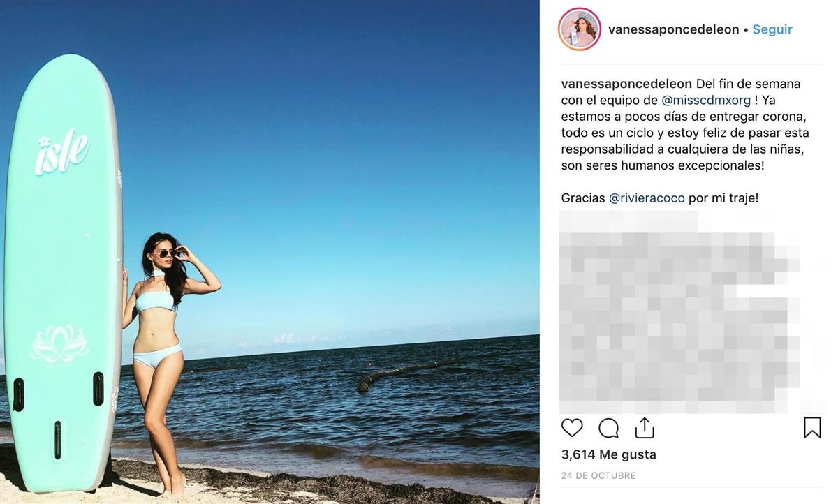View who liked via 3,614 Me gusta
Image resolution: width=838 pixels, height=504 pixels.
(609, 454)
